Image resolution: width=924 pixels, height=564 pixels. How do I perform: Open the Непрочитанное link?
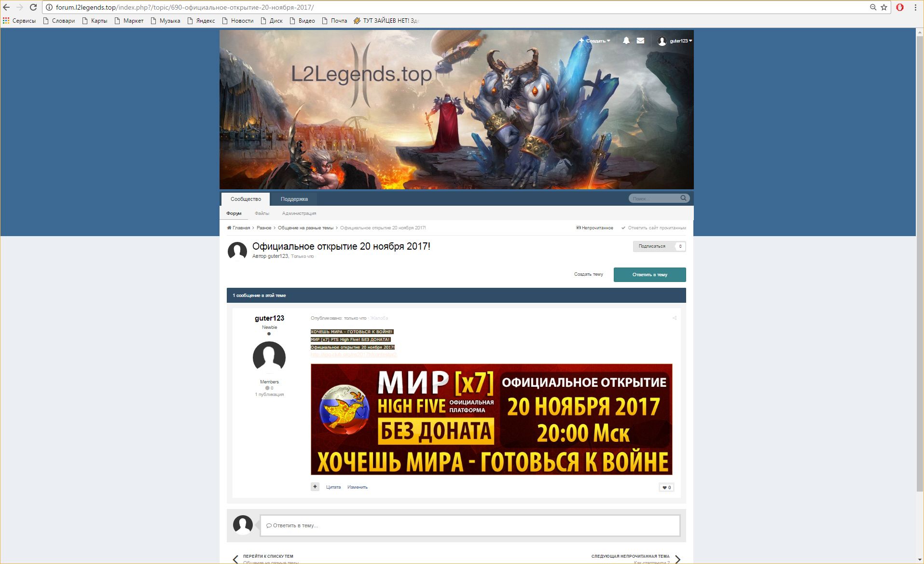coord(594,228)
